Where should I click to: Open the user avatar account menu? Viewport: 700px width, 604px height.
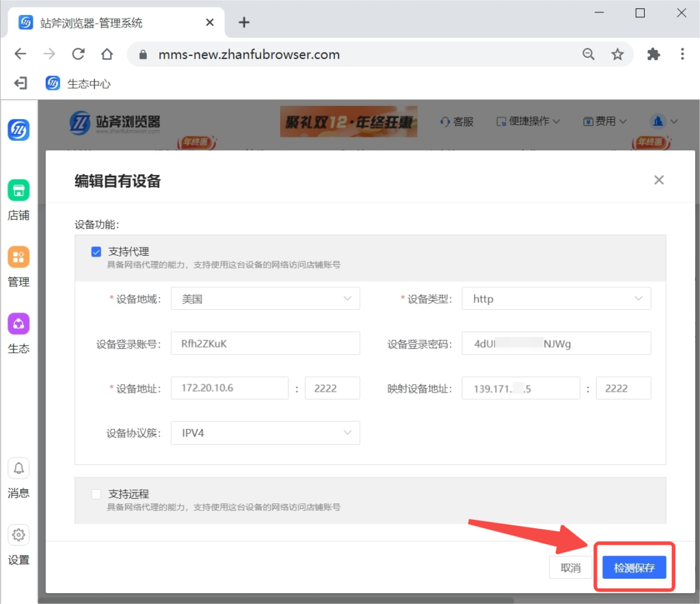663,121
